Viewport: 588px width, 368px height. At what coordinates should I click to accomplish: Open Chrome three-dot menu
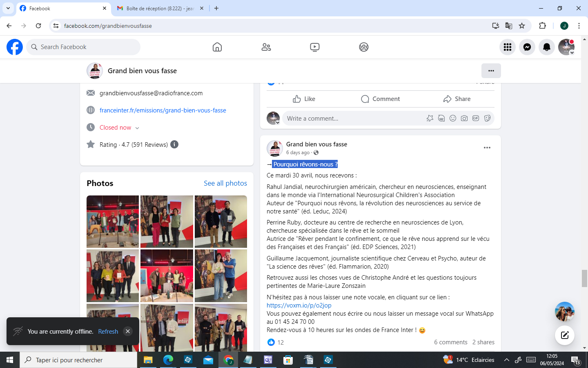579,26
